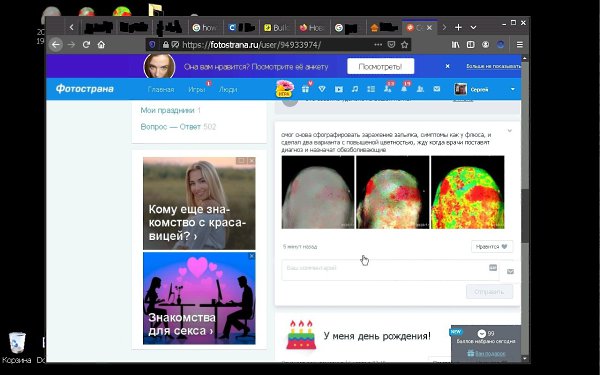Click the 'Знакомства для секса' ad
Image resolution: width=600 pixels, height=375 pixels.
pos(199,298)
